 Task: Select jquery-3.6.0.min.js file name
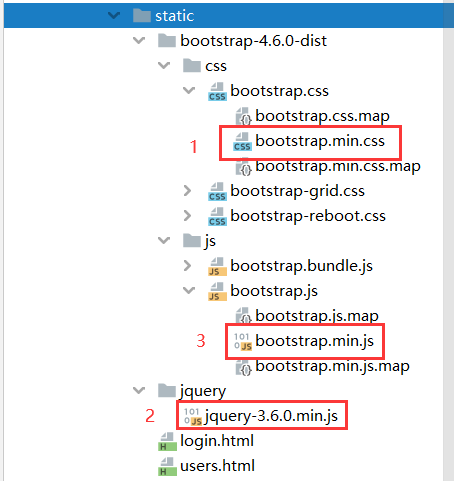[x=271, y=416]
